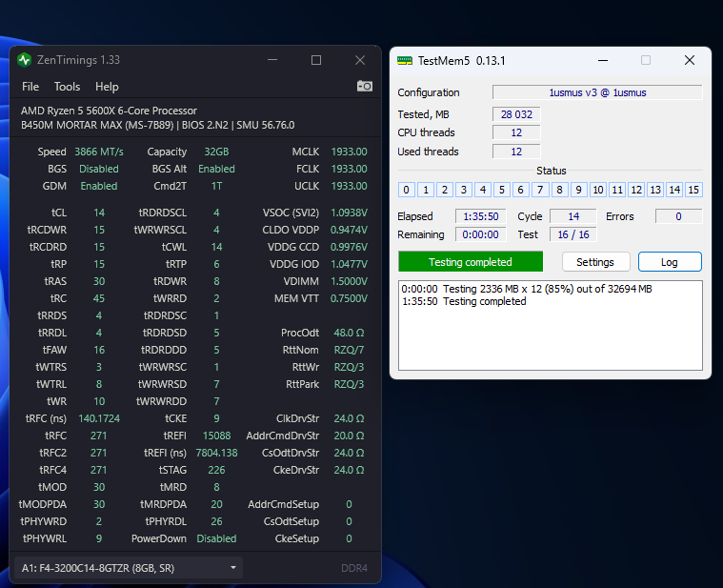Click the AddrCmdDrvStr value 20.0 Ω

(349, 436)
